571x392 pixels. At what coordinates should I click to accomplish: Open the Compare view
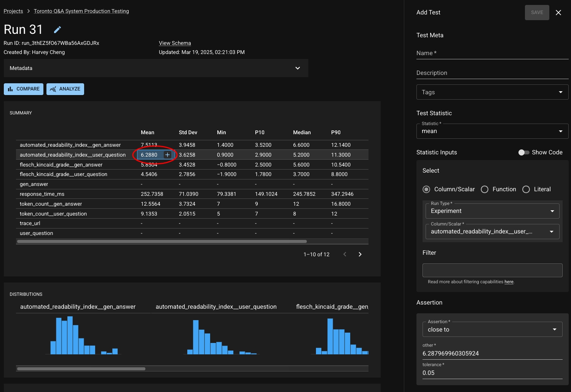(24, 89)
